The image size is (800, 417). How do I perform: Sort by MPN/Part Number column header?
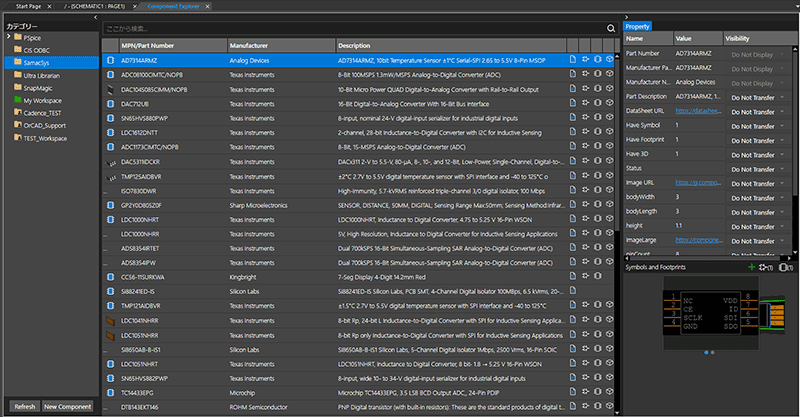pos(173,45)
